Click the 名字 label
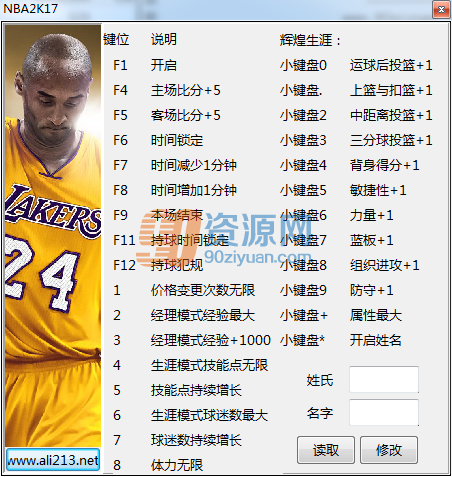Screen dimensions: 452x477 coord(320,413)
